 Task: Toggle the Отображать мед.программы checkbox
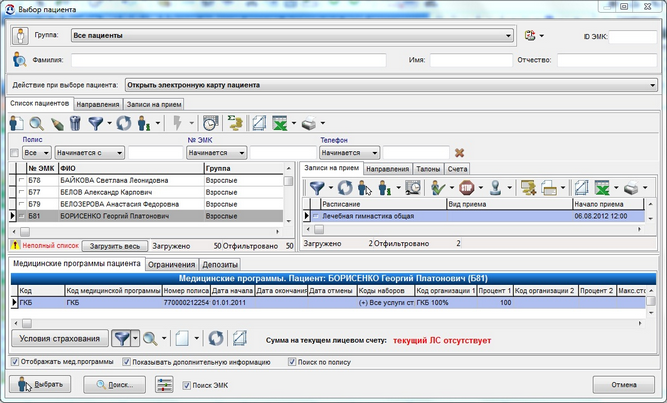click(x=15, y=362)
